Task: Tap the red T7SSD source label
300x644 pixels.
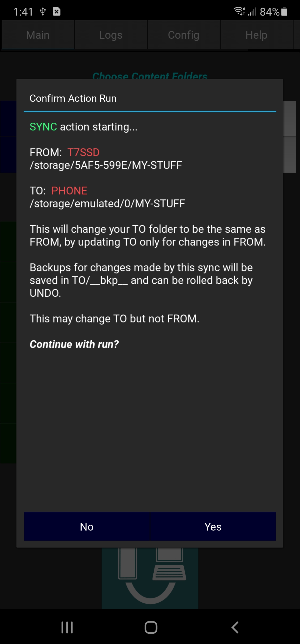Action: 83,152
